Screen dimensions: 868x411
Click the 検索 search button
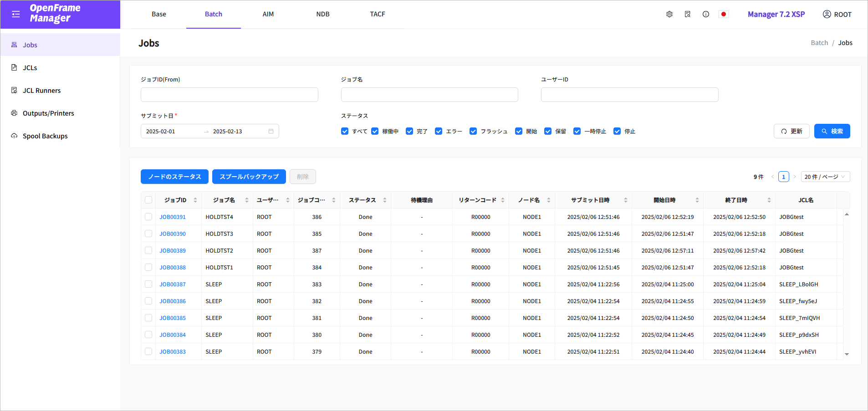click(832, 131)
